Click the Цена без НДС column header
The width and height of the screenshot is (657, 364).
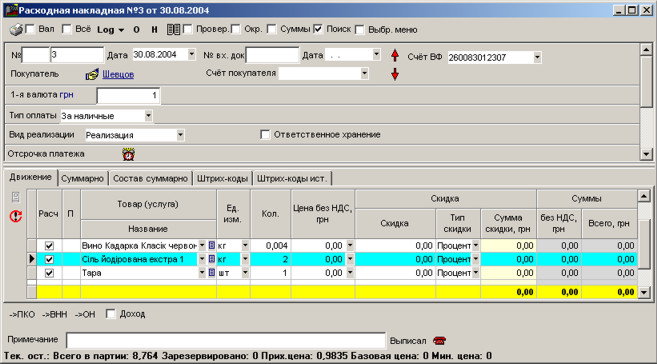pyautogui.click(x=322, y=214)
